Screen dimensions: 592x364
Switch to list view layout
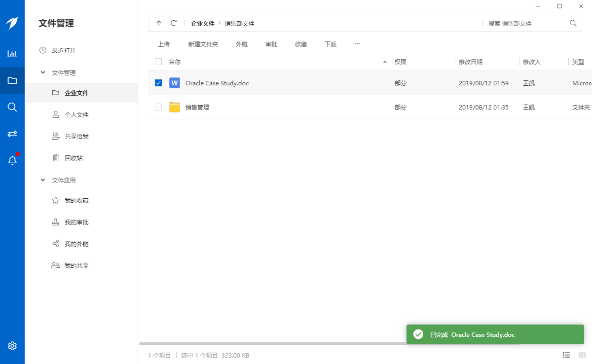566,355
